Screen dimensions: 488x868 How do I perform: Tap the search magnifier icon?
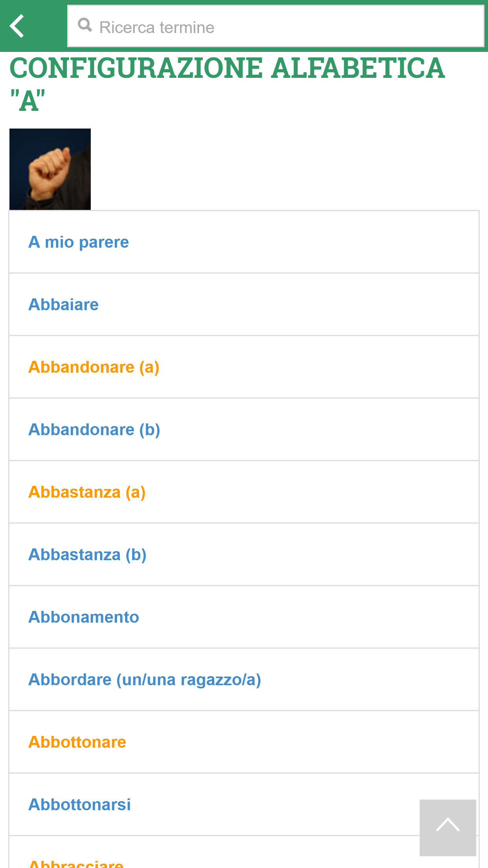pyautogui.click(x=85, y=26)
